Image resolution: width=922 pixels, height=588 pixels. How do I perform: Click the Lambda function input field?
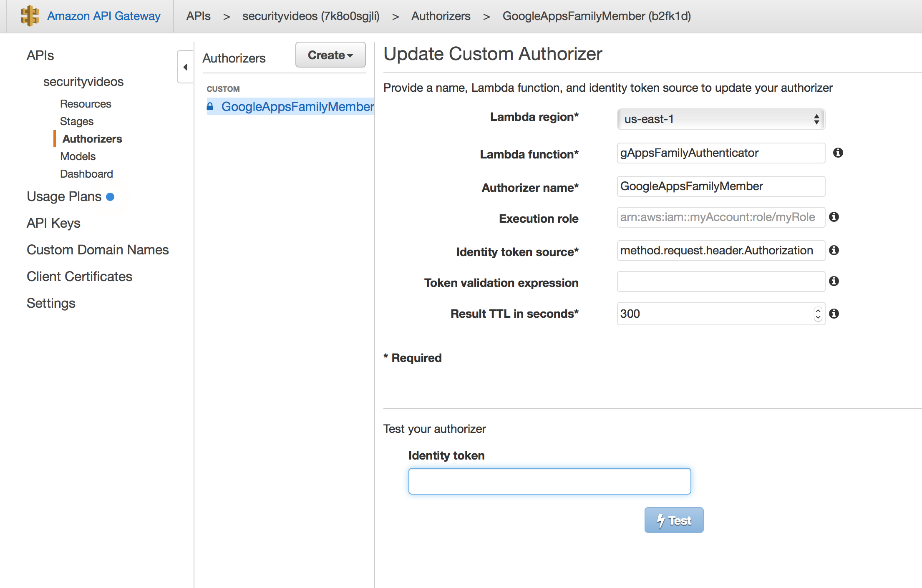721,153
